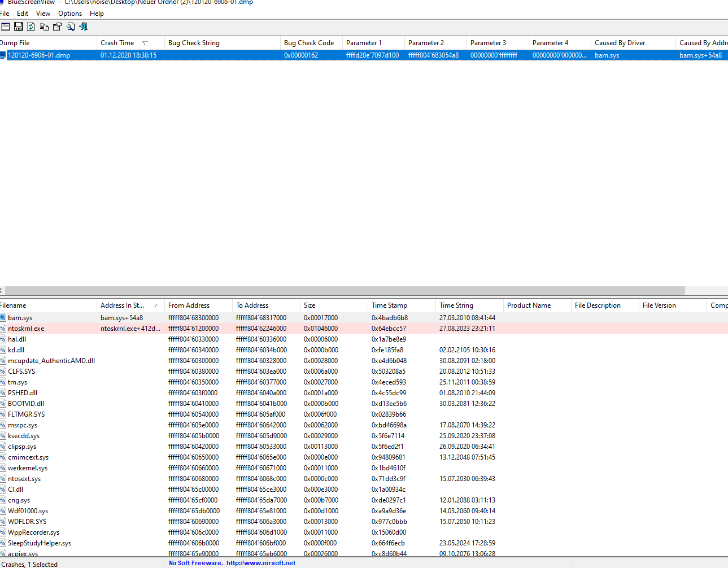Click the ntoskrnl.exe+412d address cell

(x=130, y=329)
